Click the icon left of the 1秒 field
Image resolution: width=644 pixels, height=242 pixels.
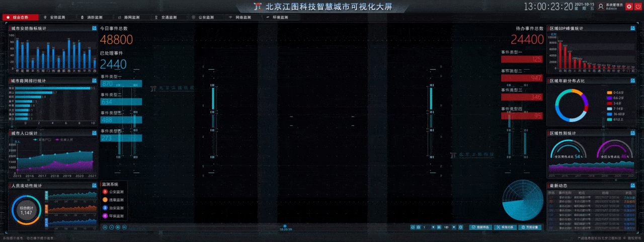point(439,227)
